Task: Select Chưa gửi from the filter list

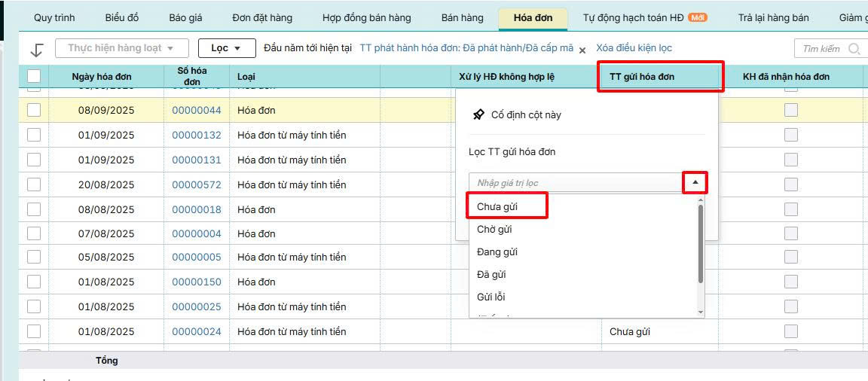Action: click(x=497, y=206)
